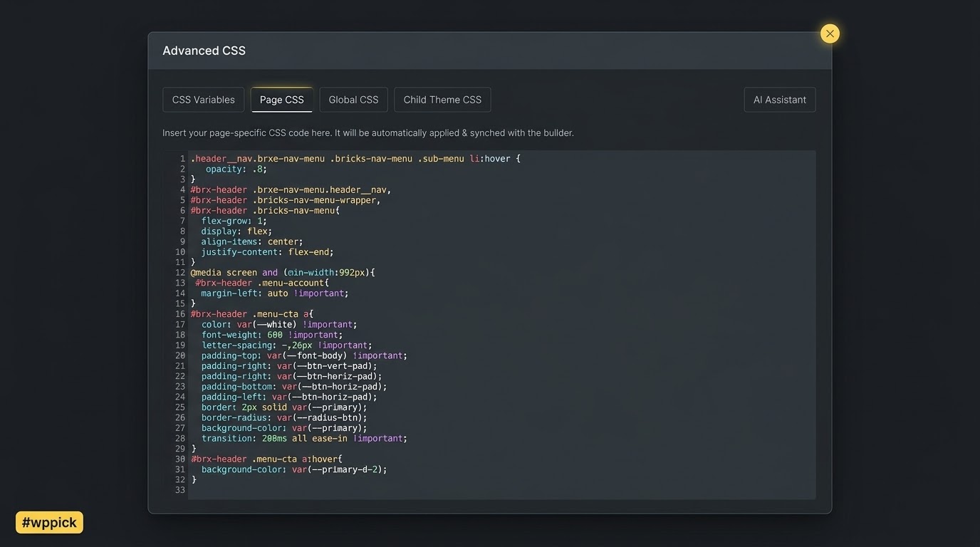Close the Advanced CSS dialog
Screen dimensions: 980x547
pyautogui.click(x=830, y=33)
